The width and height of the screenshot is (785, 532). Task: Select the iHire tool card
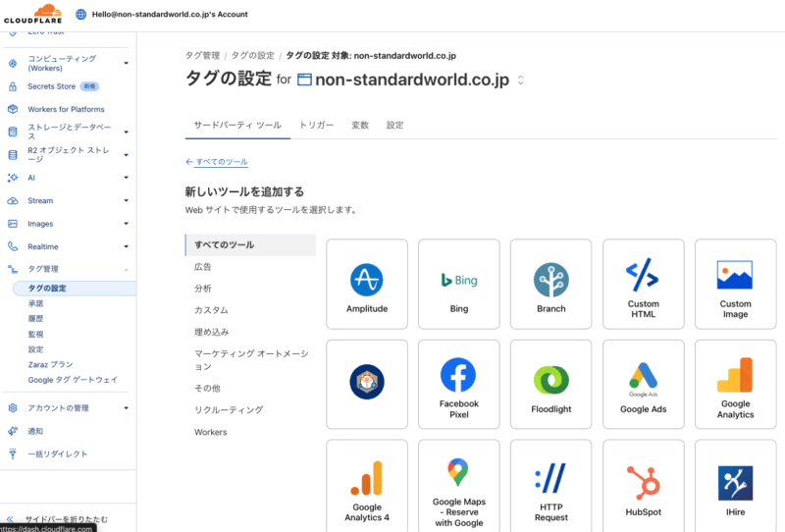pos(735,486)
